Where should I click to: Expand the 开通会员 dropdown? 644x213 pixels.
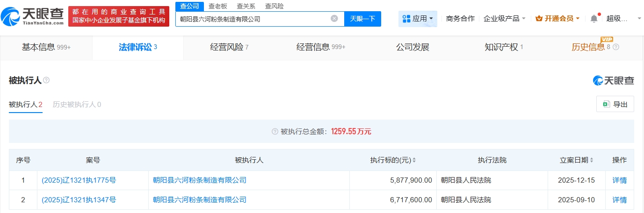(557, 19)
